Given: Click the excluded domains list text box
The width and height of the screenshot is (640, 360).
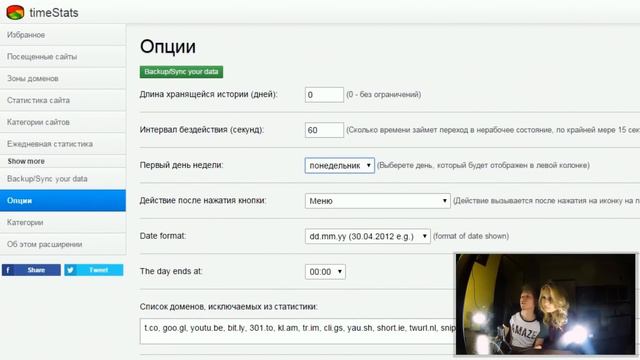Looking at the screenshot, I should (298, 331).
